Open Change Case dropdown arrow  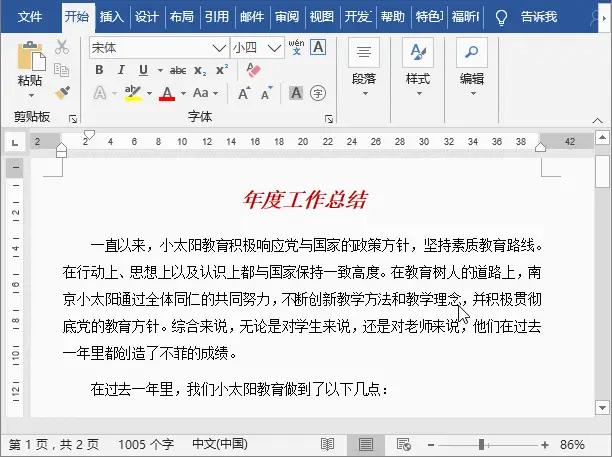[215, 93]
